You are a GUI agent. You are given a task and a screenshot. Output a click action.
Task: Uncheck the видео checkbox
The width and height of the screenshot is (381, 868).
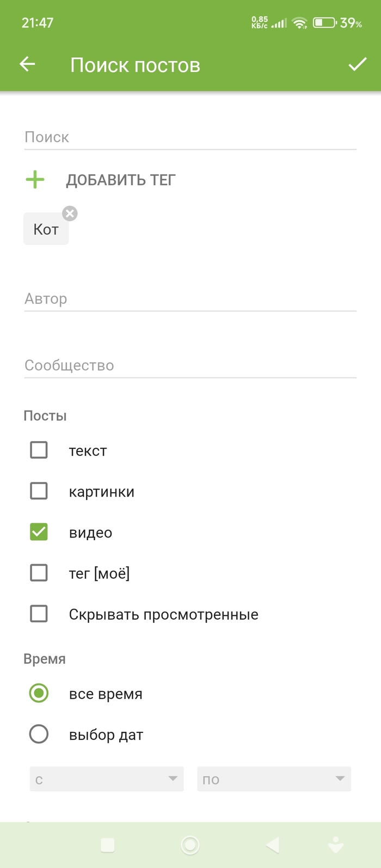click(39, 532)
